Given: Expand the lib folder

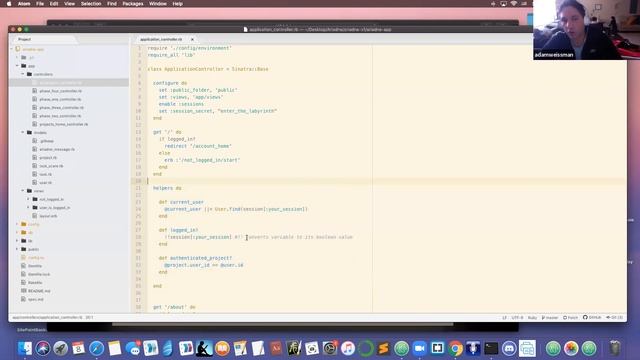Looking at the screenshot, I should tap(17, 241).
